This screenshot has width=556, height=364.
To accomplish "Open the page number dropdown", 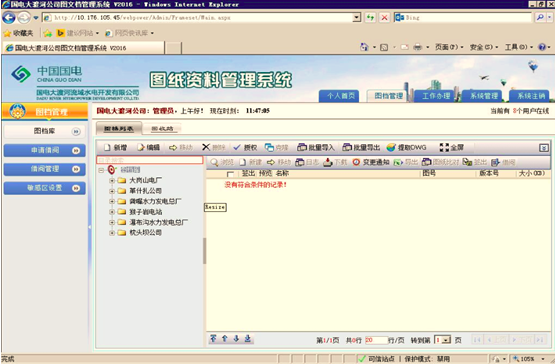I will (x=446, y=340).
